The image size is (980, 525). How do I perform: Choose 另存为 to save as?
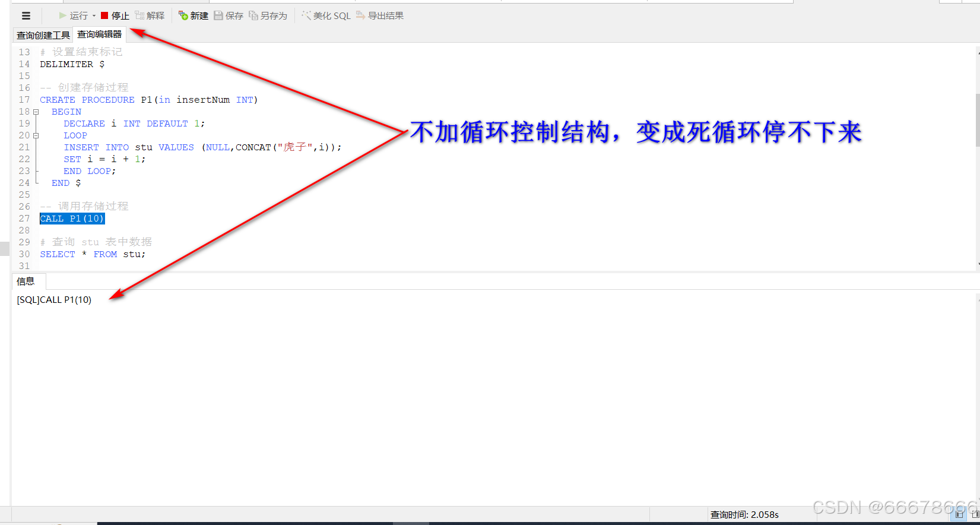(268, 16)
